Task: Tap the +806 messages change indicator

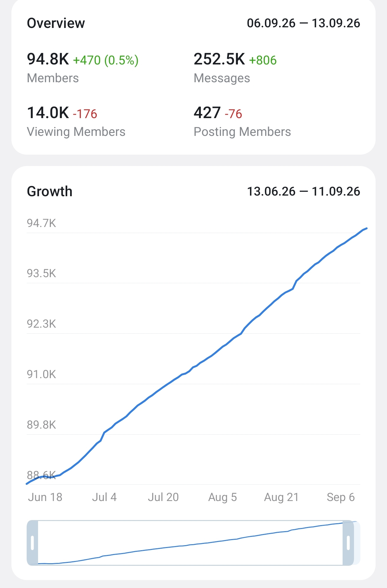Action: click(x=263, y=60)
